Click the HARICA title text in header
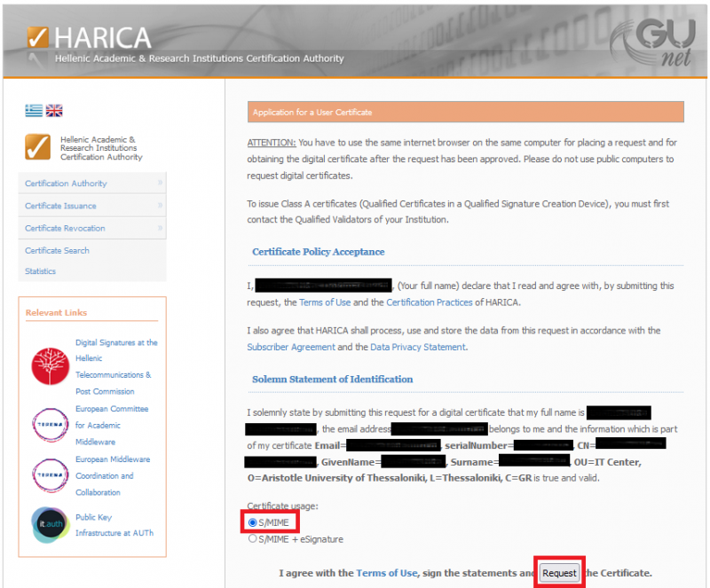The height and width of the screenshot is (588, 710). (103, 37)
